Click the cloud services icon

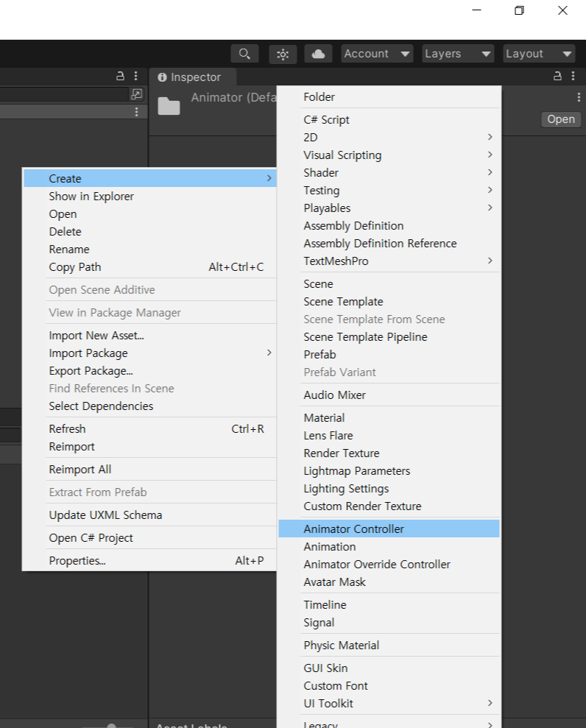coord(318,54)
